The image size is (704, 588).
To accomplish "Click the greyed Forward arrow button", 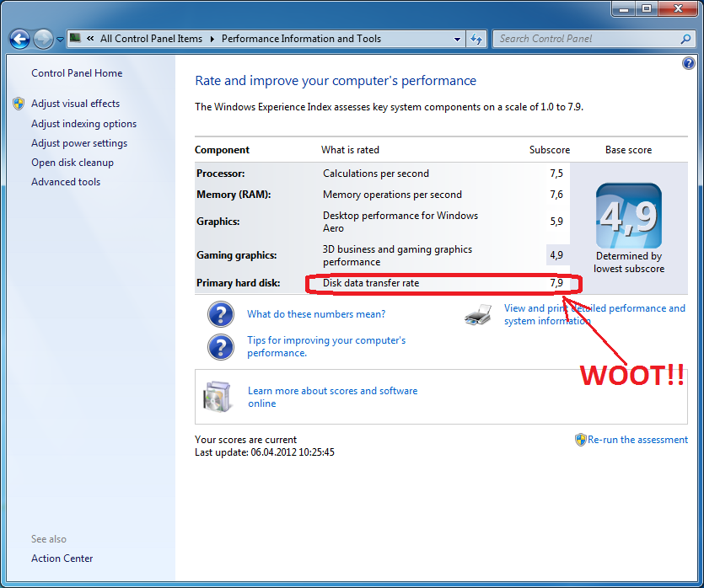I will coord(43,40).
